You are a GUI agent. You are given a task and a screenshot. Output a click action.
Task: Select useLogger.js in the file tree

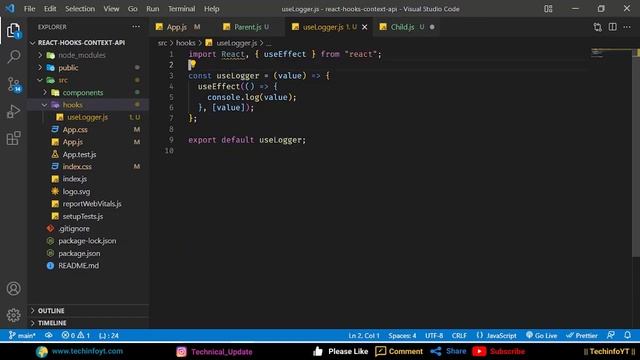point(88,117)
